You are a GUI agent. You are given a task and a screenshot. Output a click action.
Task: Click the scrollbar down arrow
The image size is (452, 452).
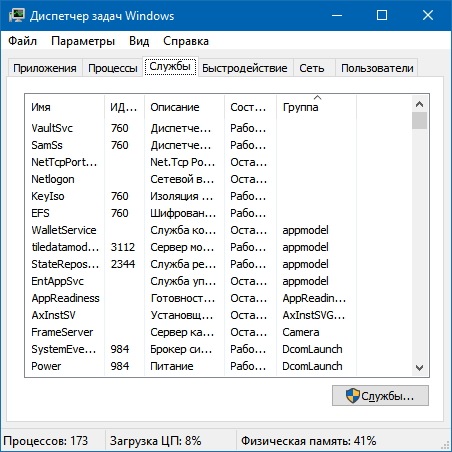(419, 368)
